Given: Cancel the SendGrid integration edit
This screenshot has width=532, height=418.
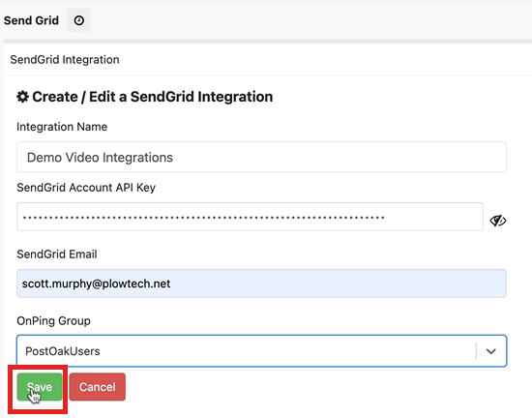Looking at the screenshot, I should point(98,387).
